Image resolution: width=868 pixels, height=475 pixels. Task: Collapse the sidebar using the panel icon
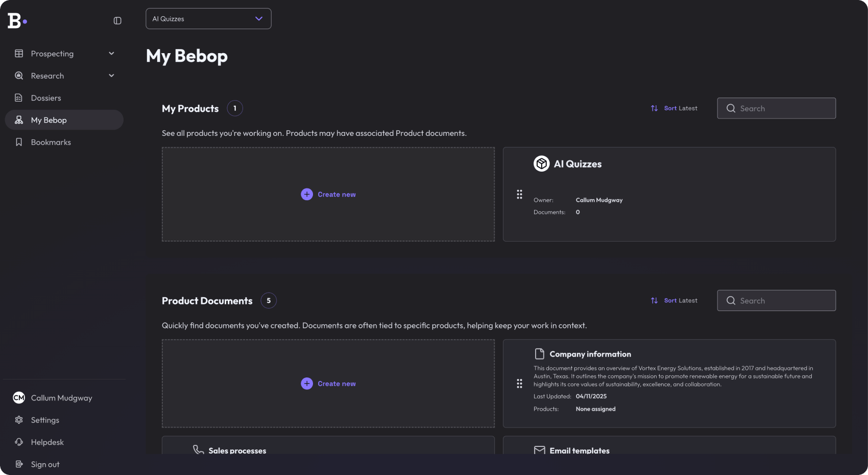pos(117,20)
